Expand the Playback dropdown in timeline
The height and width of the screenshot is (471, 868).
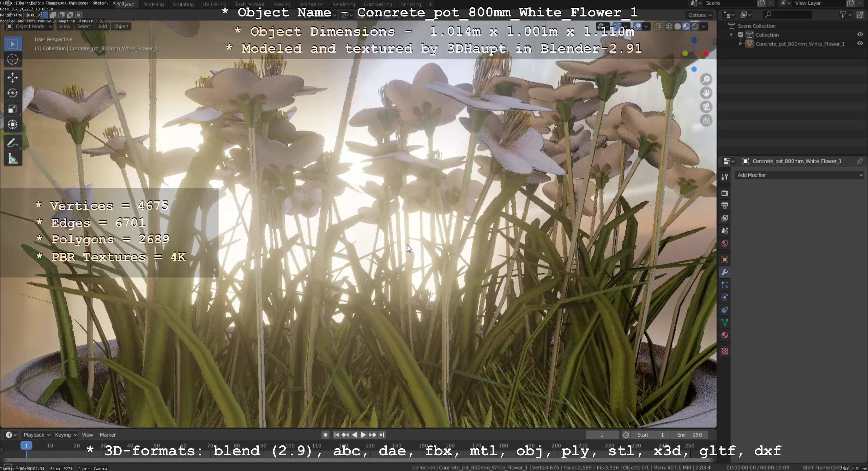coord(36,435)
